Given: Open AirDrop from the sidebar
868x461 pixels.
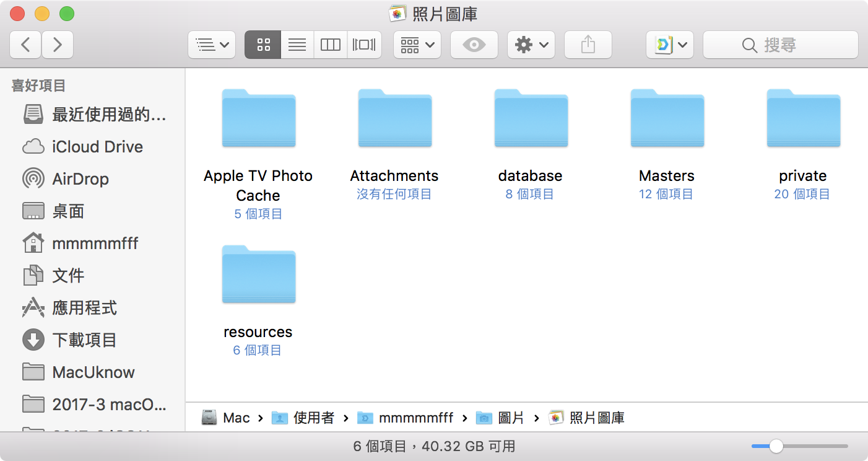Looking at the screenshot, I should [x=80, y=179].
